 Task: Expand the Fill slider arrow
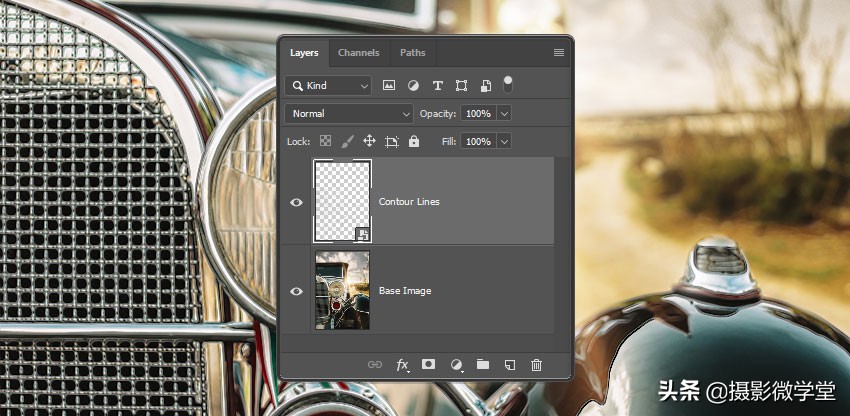[504, 142]
